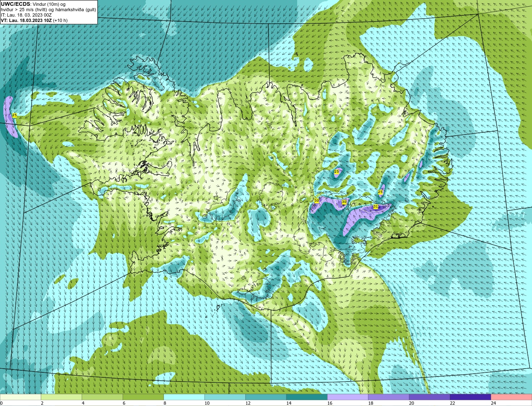Click the legend tick label '6'
The width and height of the screenshot is (532, 406).
click(x=124, y=403)
